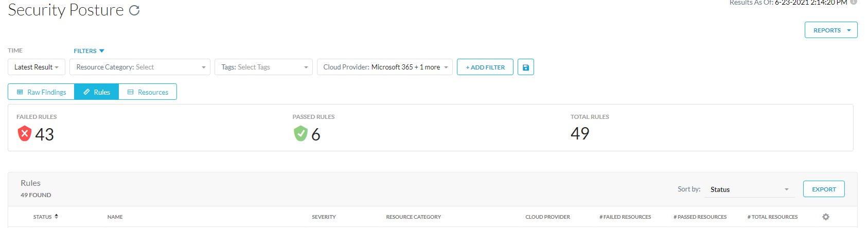Click the # Failed Resources column header
Screen dimensions: 868x228
[625, 217]
